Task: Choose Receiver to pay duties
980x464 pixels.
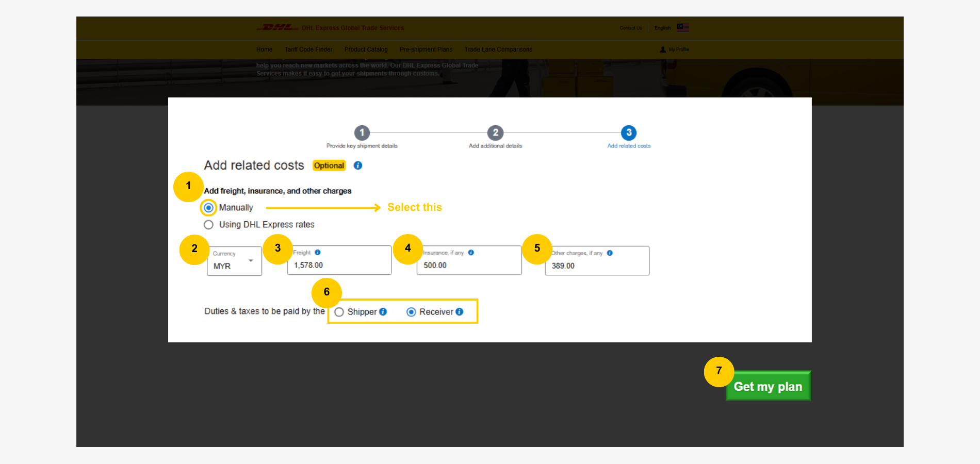Action: coord(411,312)
